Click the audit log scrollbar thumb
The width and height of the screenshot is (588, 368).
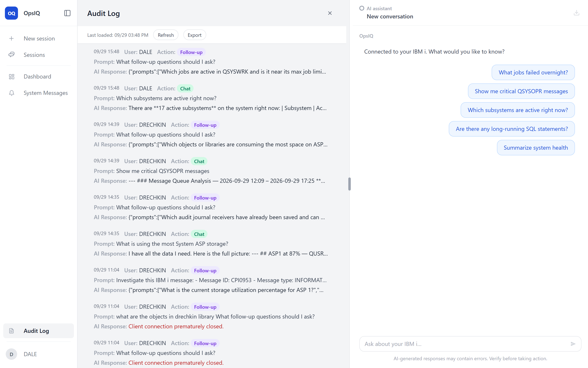[349, 184]
